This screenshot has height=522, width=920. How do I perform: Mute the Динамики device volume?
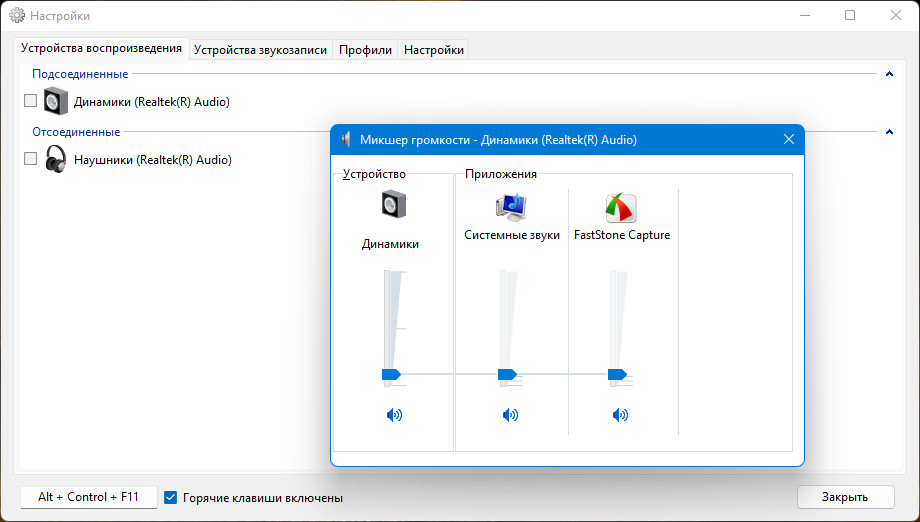tap(394, 415)
